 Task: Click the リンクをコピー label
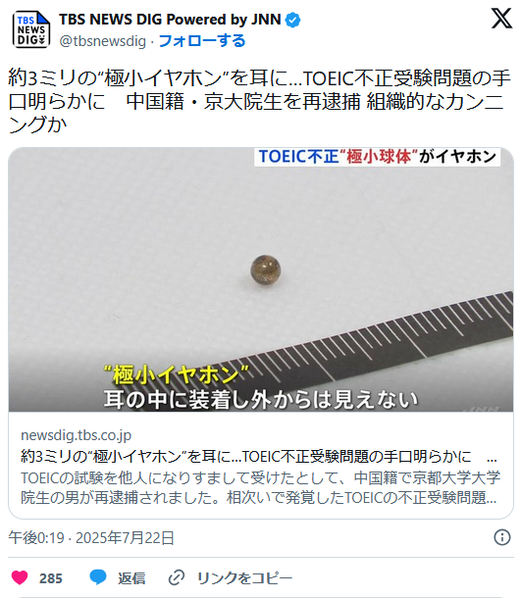[245, 578]
